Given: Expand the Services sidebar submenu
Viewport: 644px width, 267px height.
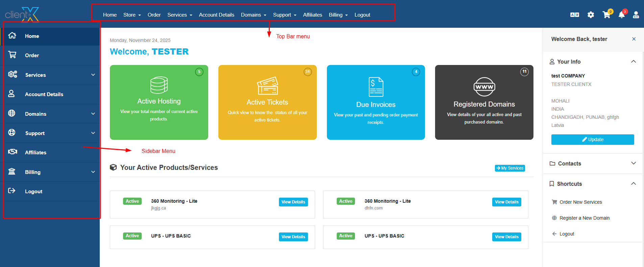Looking at the screenshot, I should click(93, 75).
